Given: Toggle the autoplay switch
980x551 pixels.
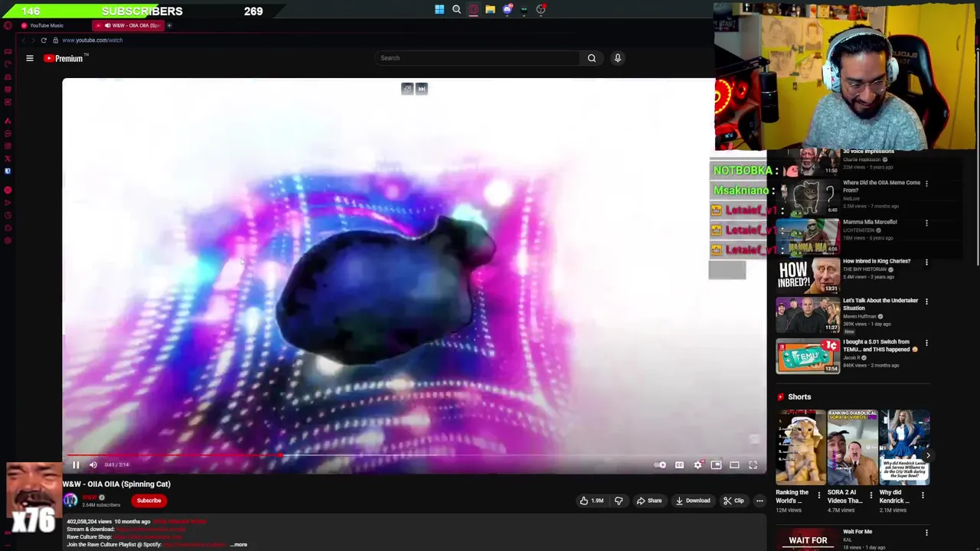Looking at the screenshot, I should click(x=661, y=465).
